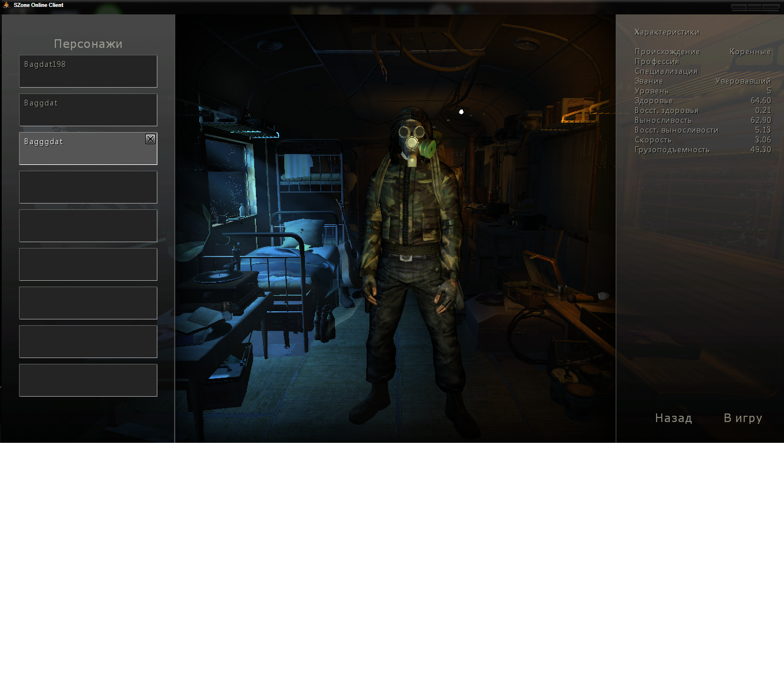The height and width of the screenshot is (685, 784).
Task: Close the client with the rightmost title bar button
Action: pos(771,7)
